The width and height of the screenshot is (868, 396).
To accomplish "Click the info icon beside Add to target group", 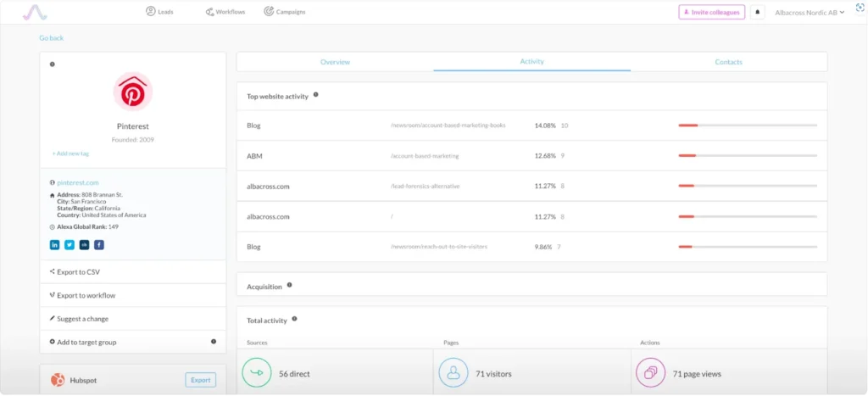I will point(214,342).
